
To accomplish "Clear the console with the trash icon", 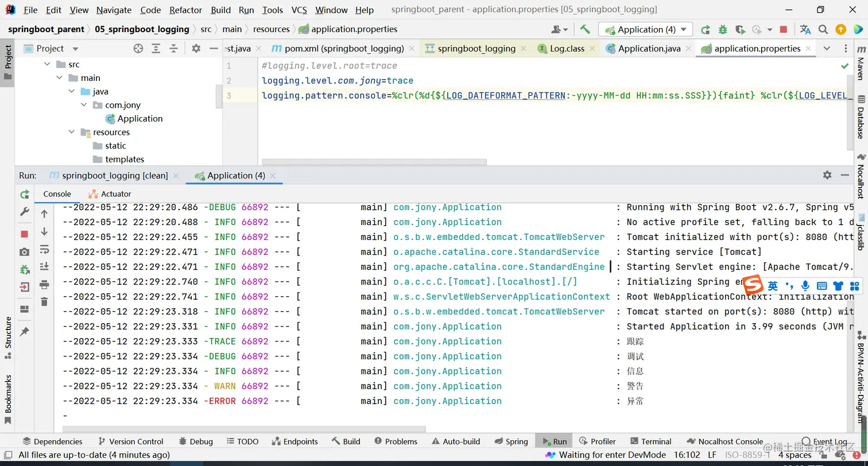I will (x=44, y=301).
